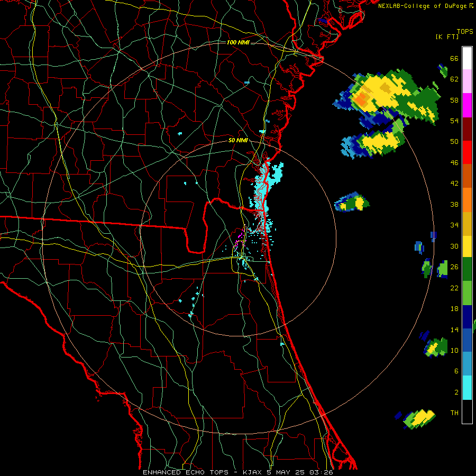Viewport: 476px width, 476px height.
Task: Click the TH threshold legend label
Action: click(454, 413)
